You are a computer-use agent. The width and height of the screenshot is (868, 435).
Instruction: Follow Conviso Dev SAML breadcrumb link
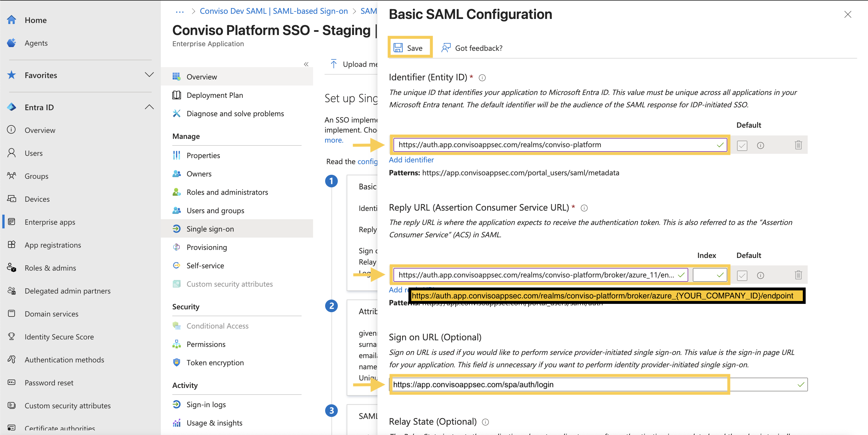coord(274,11)
